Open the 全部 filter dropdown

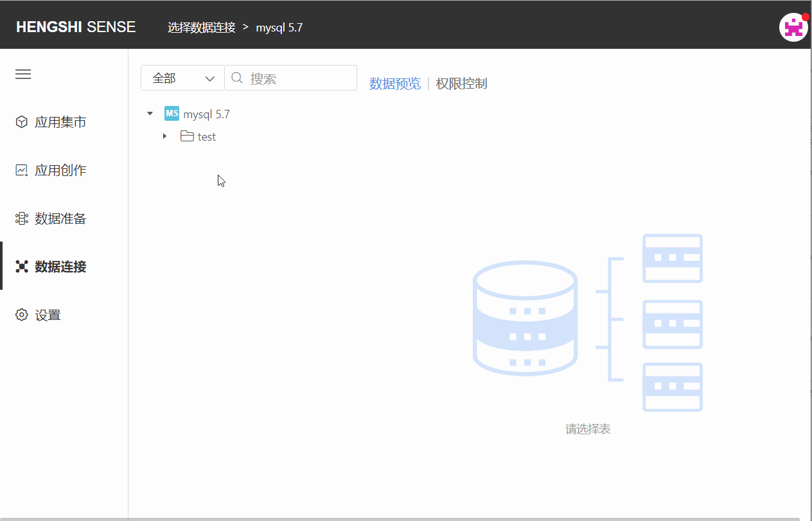182,78
